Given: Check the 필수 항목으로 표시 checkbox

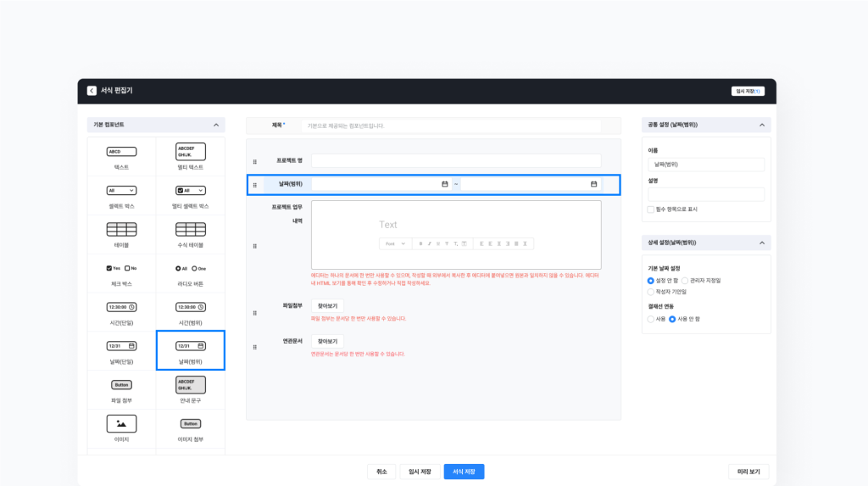Looking at the screenshot, I should point(650,209).
